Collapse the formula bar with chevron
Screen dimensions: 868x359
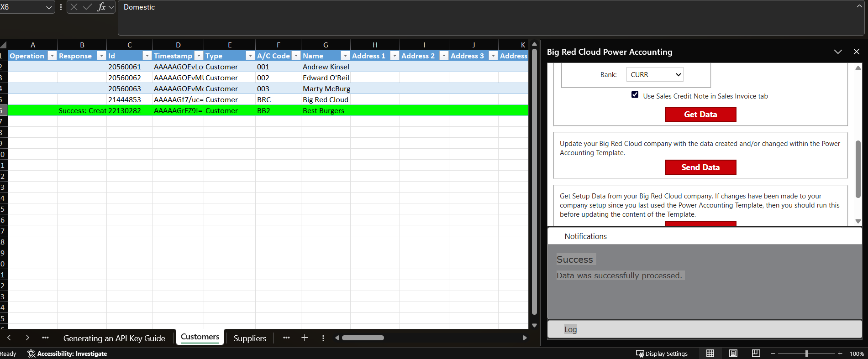[x=859, y=6]
